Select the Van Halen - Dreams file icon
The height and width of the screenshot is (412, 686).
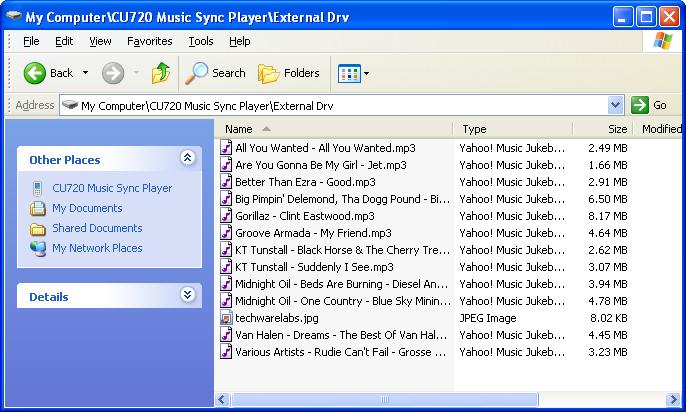coord(226,335)
